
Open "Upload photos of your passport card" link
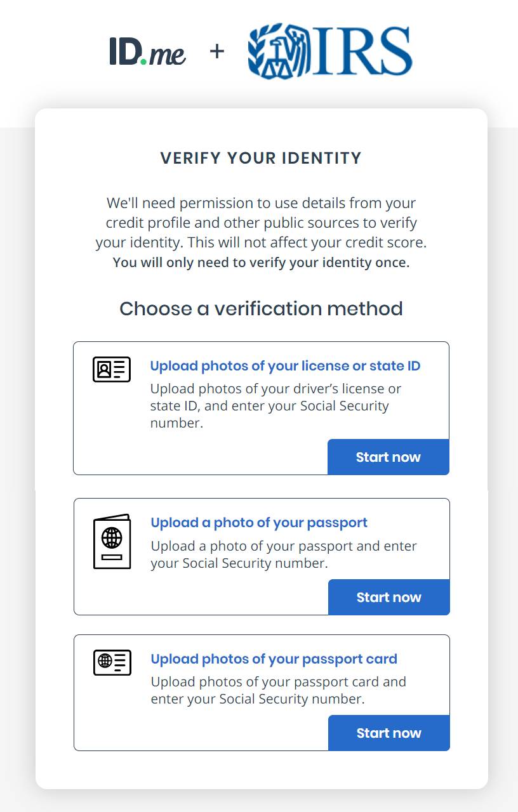pos(274,659)
